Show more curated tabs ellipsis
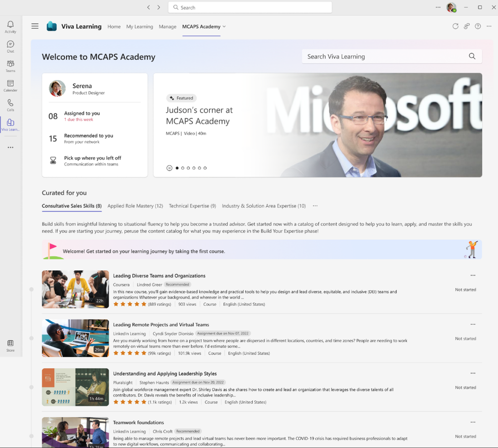 click(315, 206)
